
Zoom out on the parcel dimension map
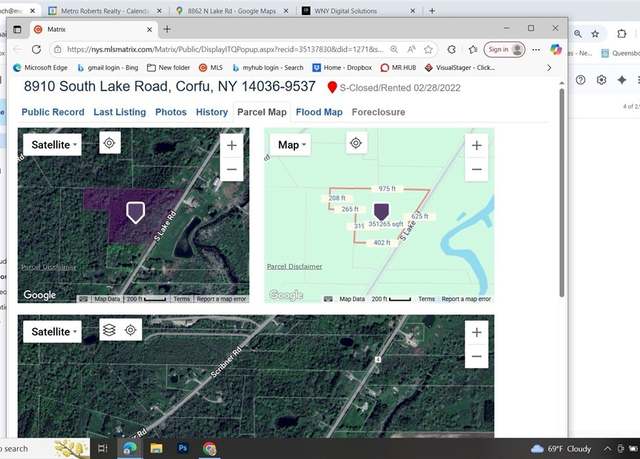pyautogui.click(x=477, y=169)
